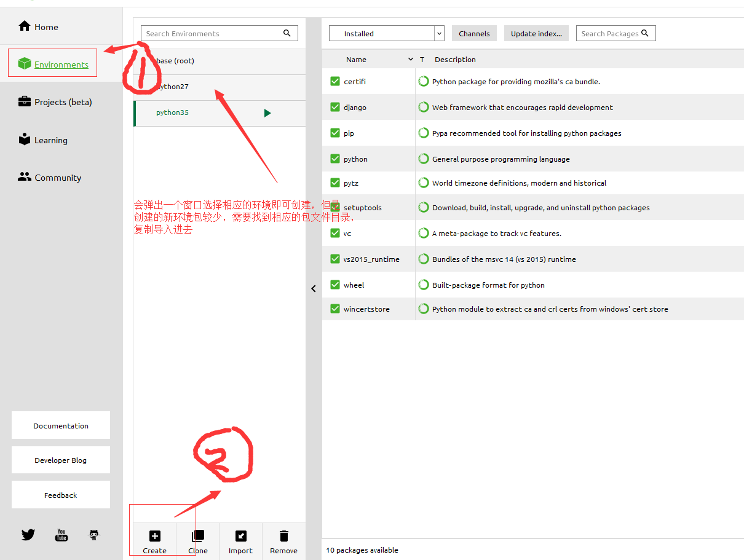Click the type icon for pytz
Image resolution: width=744 pixels, height=560 pixels.
(x=424, y=183)
